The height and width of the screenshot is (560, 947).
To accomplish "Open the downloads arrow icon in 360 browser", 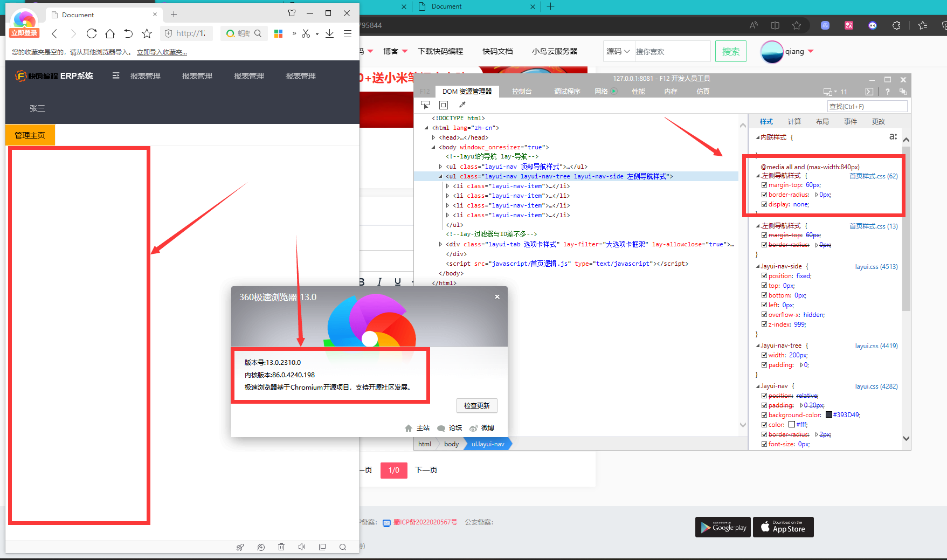I will click(330, 33).
